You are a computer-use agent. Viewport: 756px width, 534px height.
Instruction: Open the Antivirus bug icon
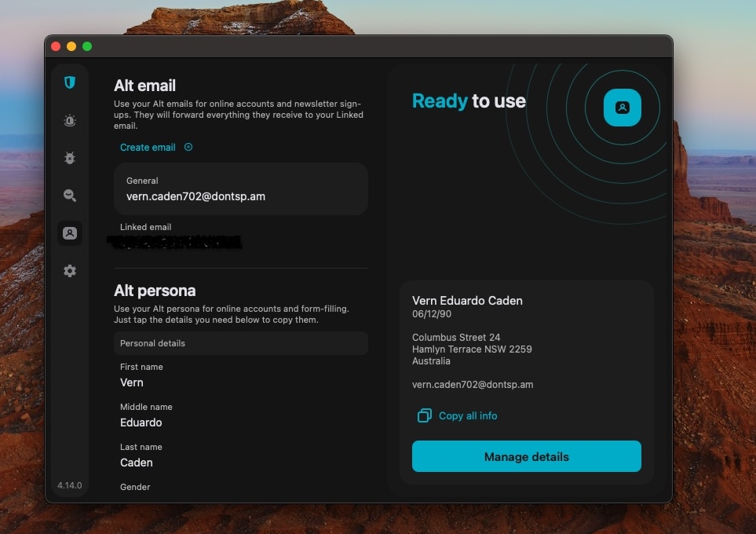tap(69, 158)
